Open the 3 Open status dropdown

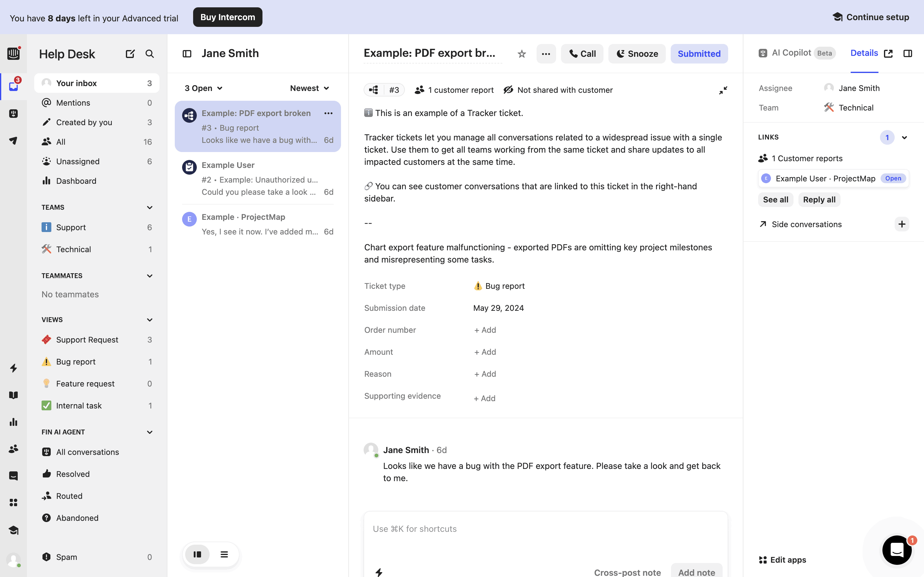click(x=204, y=88)
